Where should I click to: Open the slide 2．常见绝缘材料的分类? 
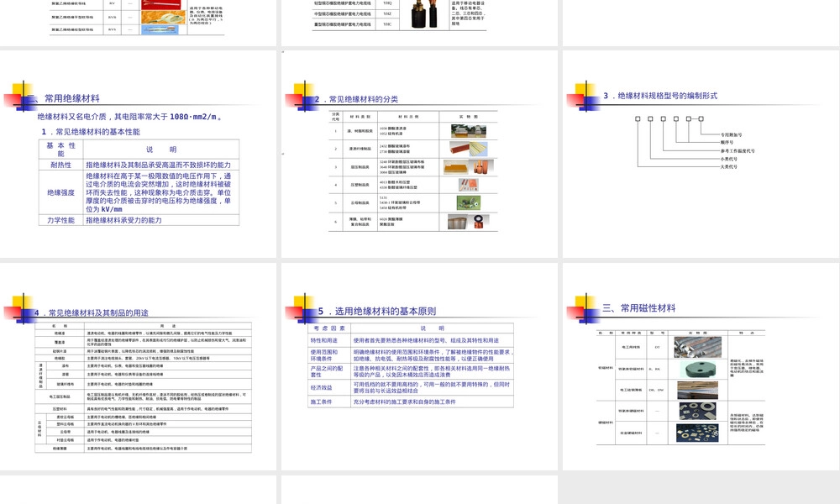click(419, 154)
